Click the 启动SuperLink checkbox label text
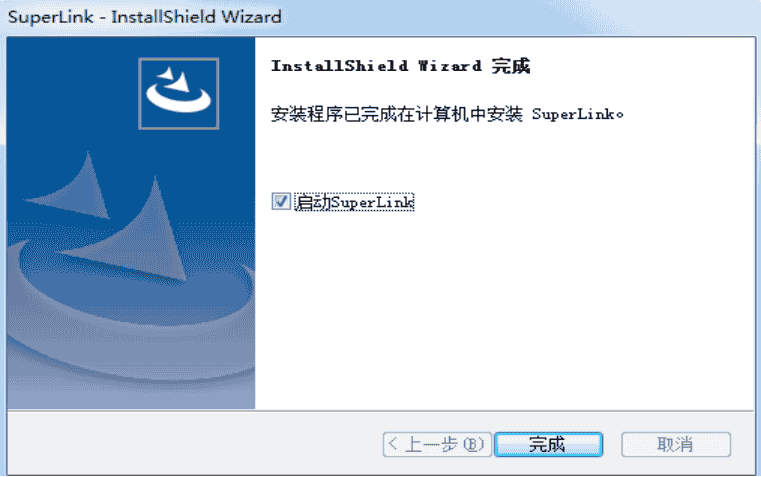Viewport: 761px width, 477px height. (355, 202)
